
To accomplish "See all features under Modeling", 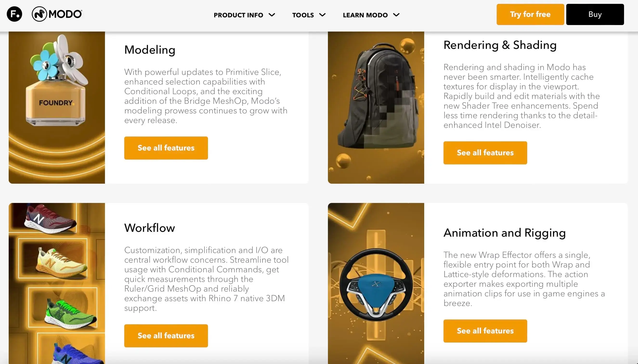I will point(166,148).
